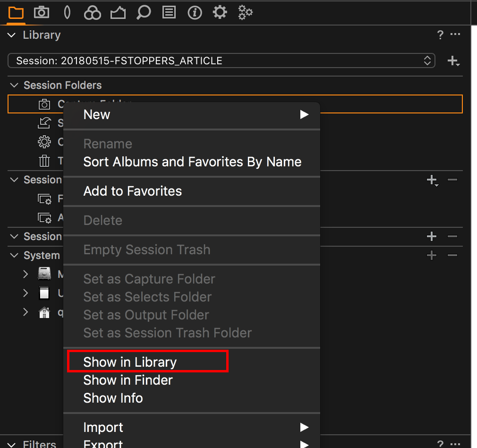477x448 pixels.
Task: Select the Selects Folder arrow icon
Action: coord(44,123)
